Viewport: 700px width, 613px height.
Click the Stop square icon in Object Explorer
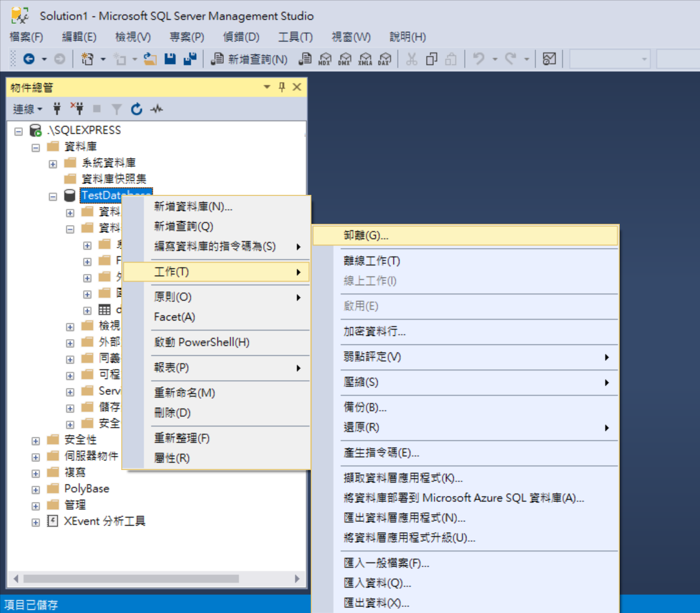[97, 109]
